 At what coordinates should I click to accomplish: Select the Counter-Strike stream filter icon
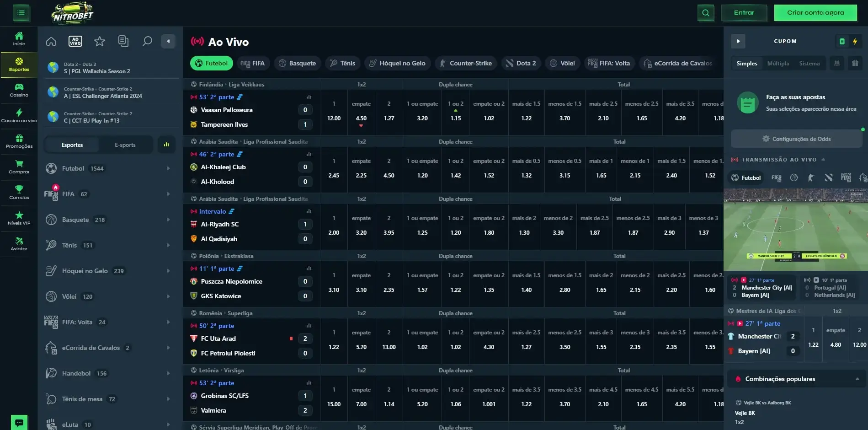pos(811,177)
